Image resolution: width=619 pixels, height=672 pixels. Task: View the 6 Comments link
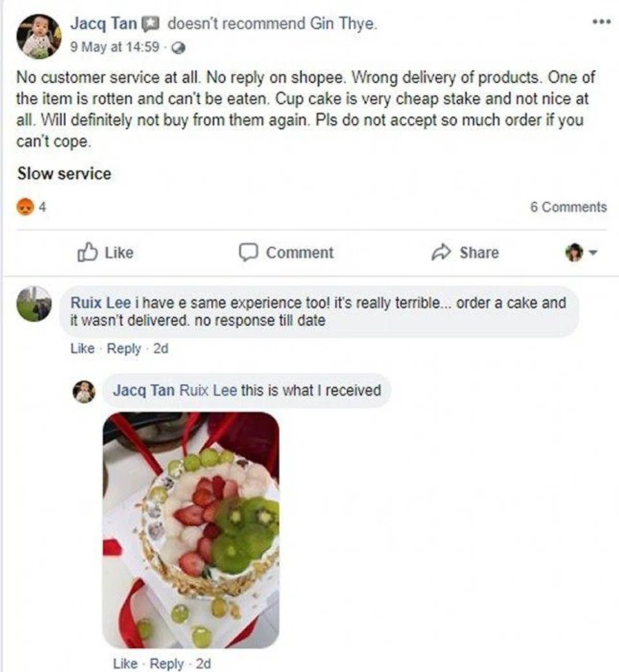pos(568,207)
